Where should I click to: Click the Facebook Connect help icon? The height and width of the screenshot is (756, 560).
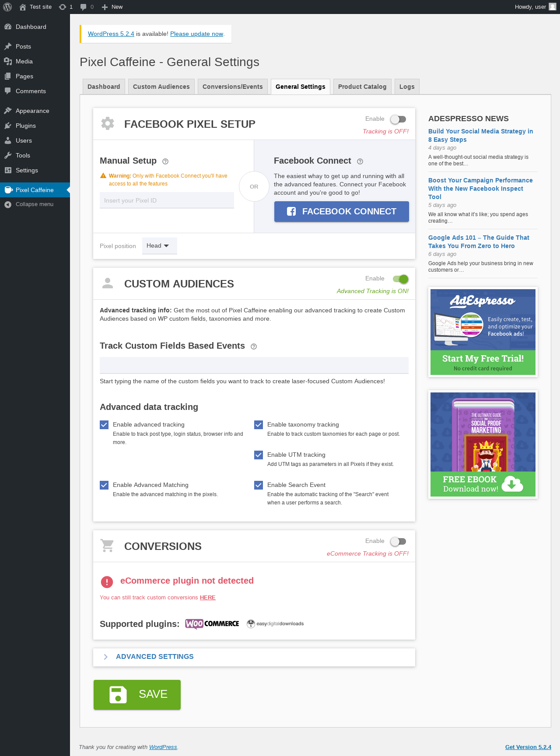click(x=360, y=161)
